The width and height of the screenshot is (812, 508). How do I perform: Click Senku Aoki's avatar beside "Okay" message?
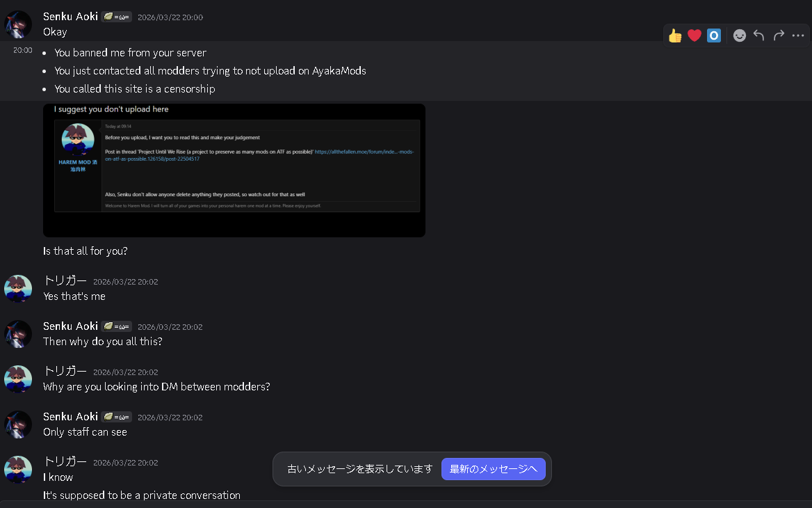pos(18,24)
